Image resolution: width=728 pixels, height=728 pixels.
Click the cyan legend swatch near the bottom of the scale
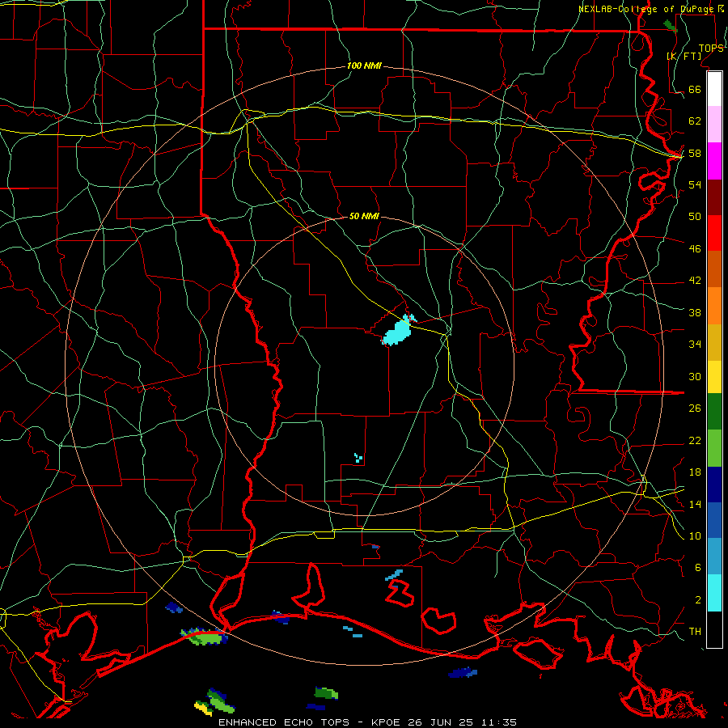(x=714, y=593)
